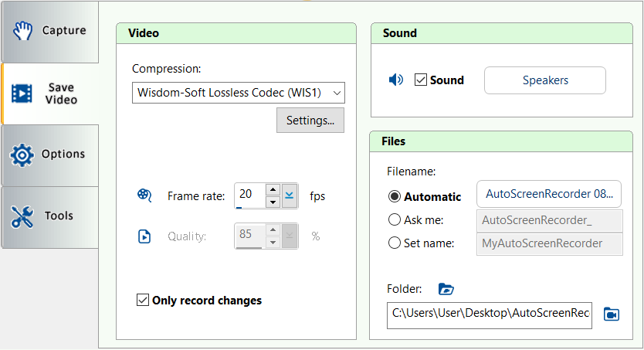
Task: Click the hand icon on Capture tab
Action: pyautogui.click(x=22, y=31)
